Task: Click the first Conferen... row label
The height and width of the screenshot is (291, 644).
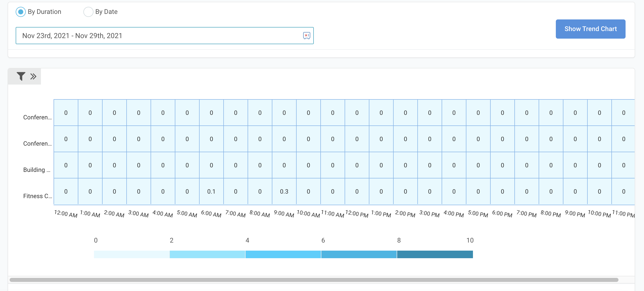Action: tap(37, 117)
